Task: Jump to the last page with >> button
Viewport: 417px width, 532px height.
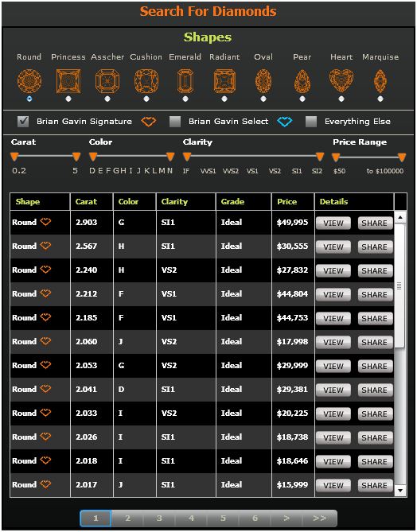Action: pos(319,518)
